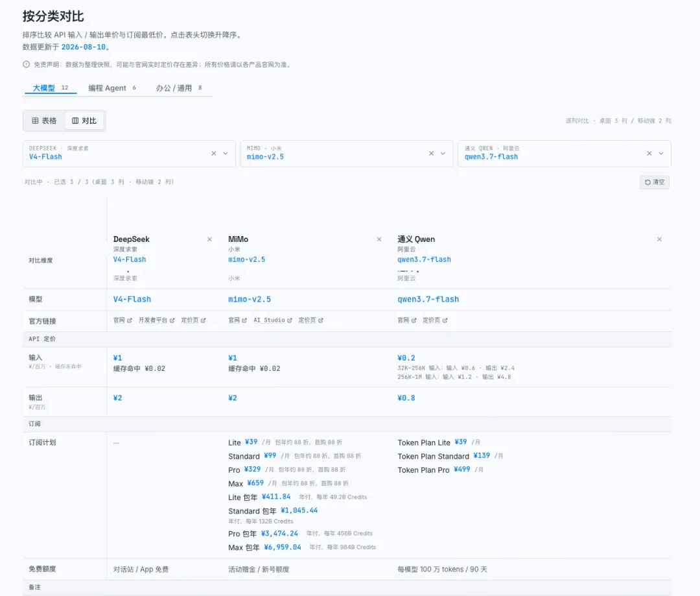Click V4-Flash in the 模型 row
This screenshot has height=596, width=700.
click(x=132, y=300)
